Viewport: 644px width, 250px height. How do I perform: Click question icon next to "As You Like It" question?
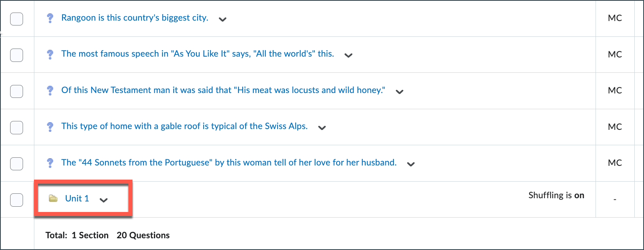(x=50, y=54)
